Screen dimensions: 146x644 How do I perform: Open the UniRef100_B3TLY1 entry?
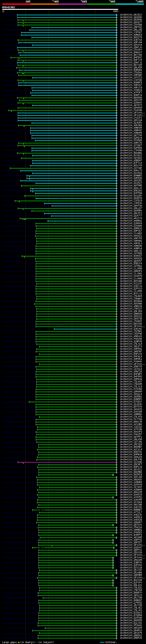pyautogui.click(x=131, y=294)
